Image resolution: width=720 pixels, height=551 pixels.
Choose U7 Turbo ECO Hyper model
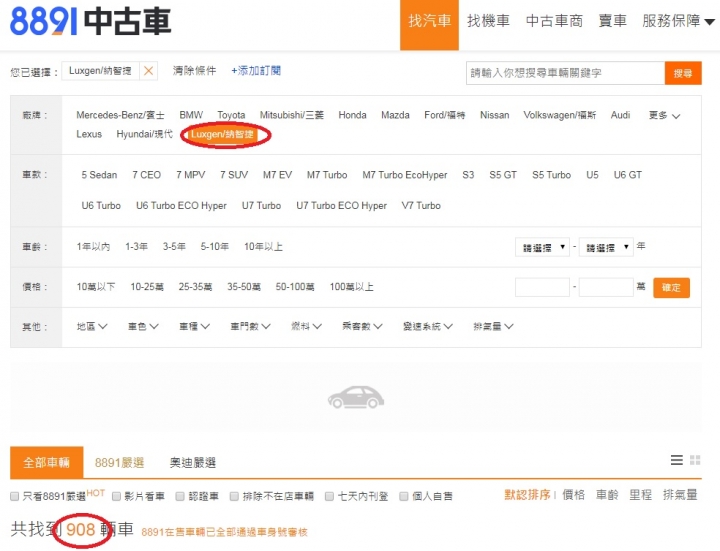(342, 206)
